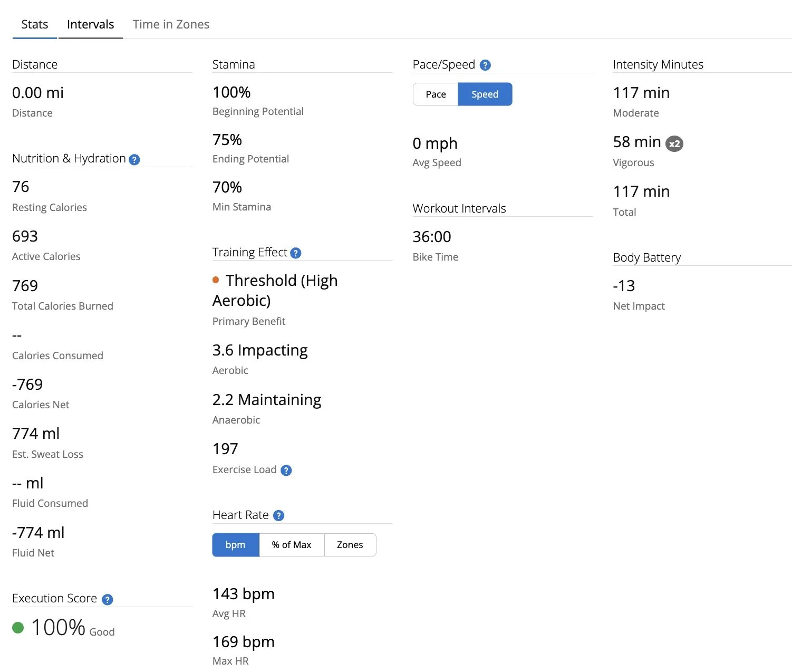Click the Pace/Speed help icon
The height and width of the screenshot is (672, 792).
point(486,65)
